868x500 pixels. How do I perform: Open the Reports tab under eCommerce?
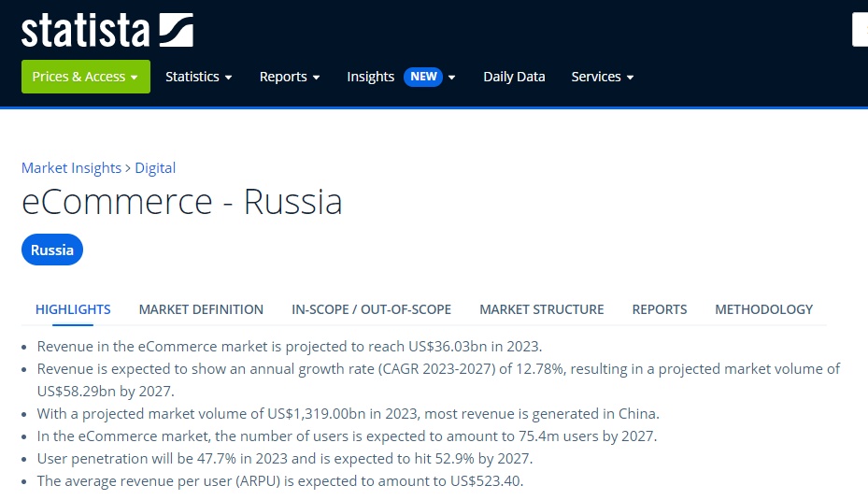click(x=660, y=309)
